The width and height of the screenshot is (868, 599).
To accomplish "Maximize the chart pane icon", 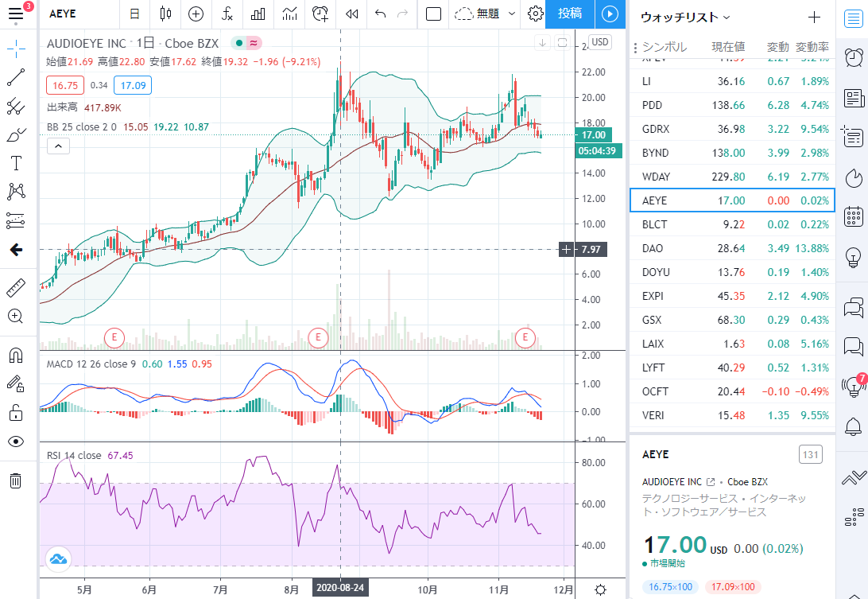I will [x=563, y=43].
